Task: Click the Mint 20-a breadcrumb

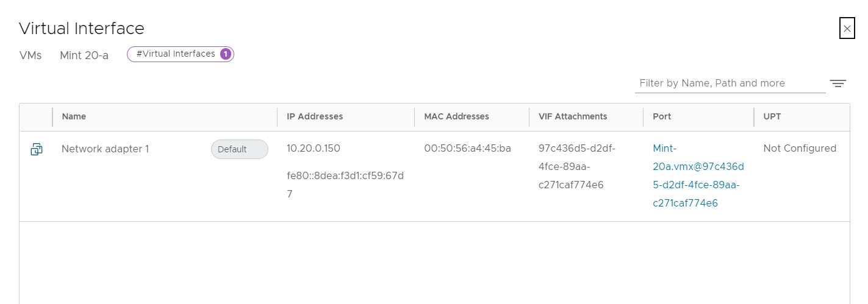Action: coord(84,55)
